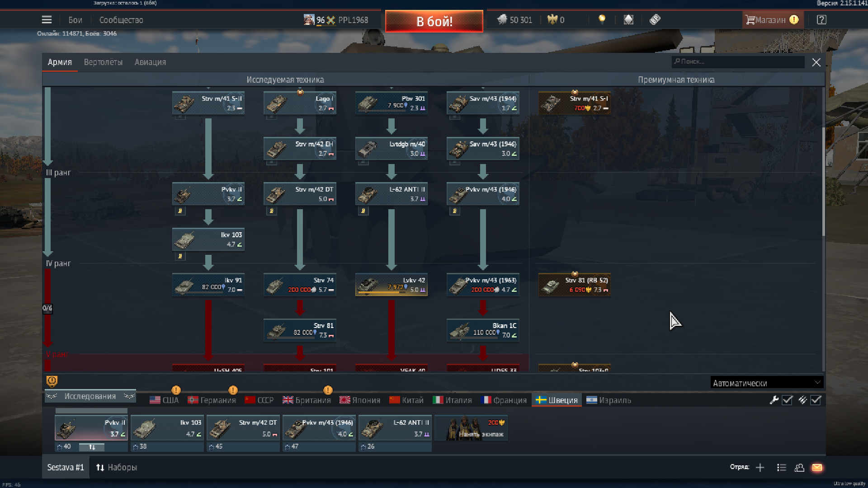
Task: Click the ammo auto-refill icon
Action: click(x=802, y=400)
